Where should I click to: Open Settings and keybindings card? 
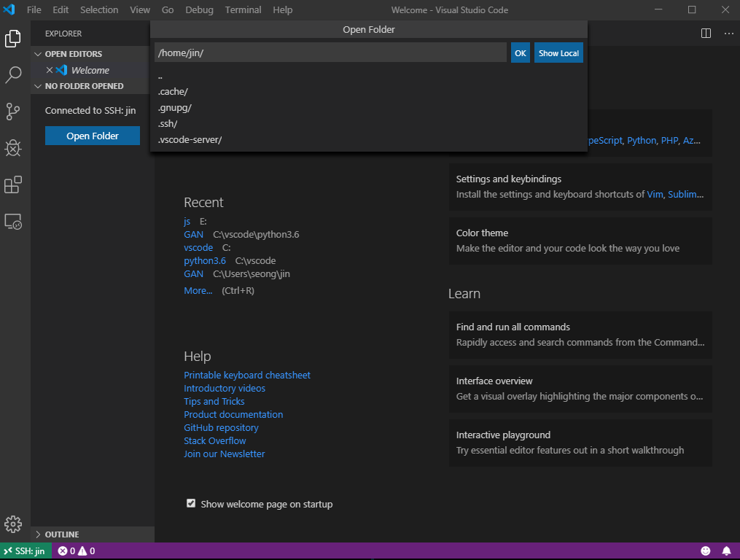(580, 187)
